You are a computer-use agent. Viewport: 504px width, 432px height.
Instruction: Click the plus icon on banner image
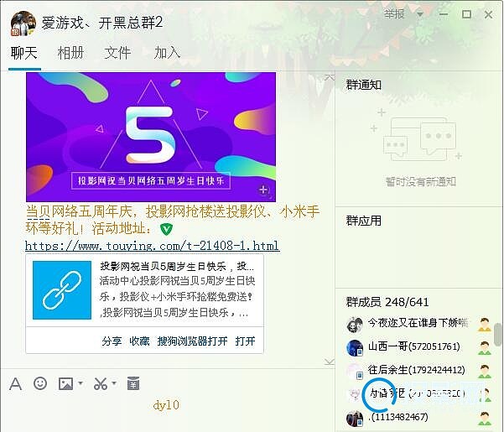pos(263,190)
